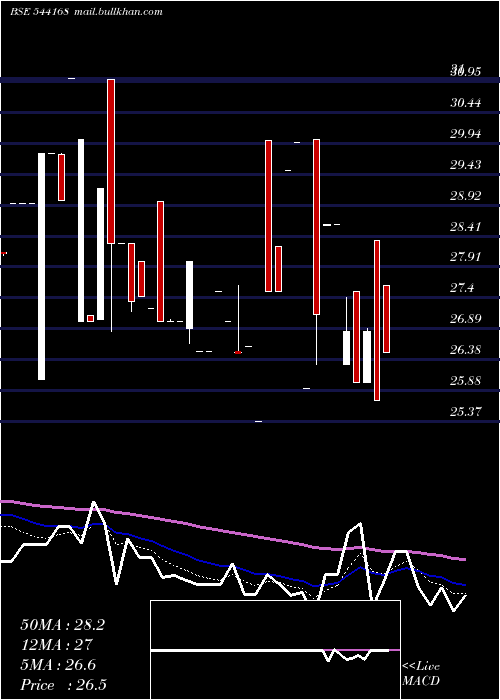The height and width of the screenshot is (700, 500).
Task: Click the 27.91 price axis label
Action: click(x=466, y=257)
